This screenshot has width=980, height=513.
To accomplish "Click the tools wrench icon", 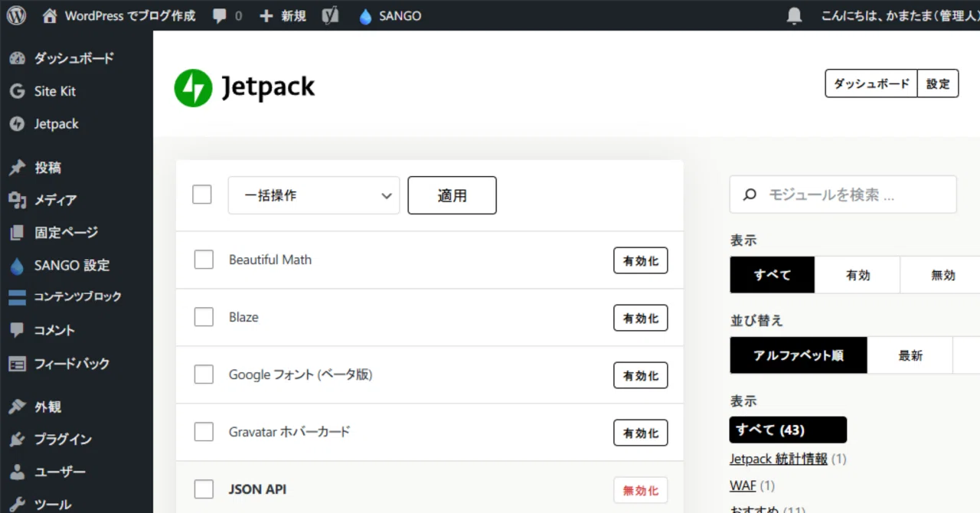I will (x=17, y=505).
